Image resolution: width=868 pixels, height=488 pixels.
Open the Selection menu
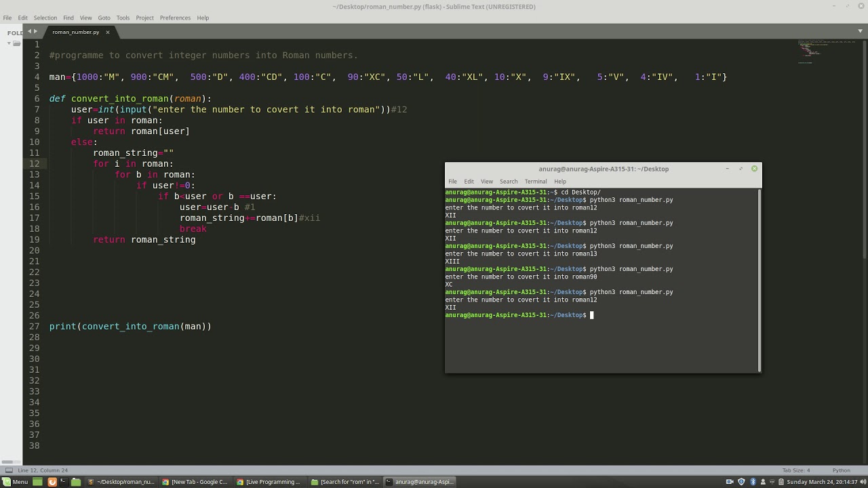tap(45, 18)
